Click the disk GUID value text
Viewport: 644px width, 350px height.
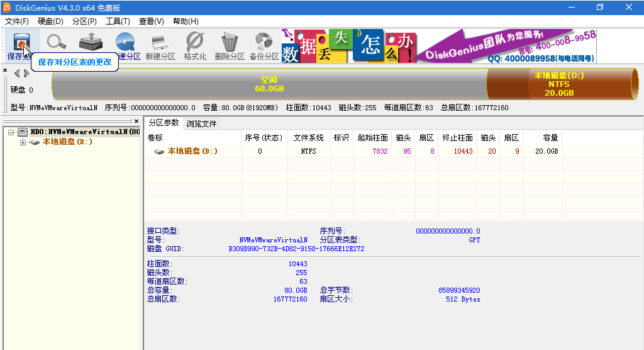(x=297, y=249)
